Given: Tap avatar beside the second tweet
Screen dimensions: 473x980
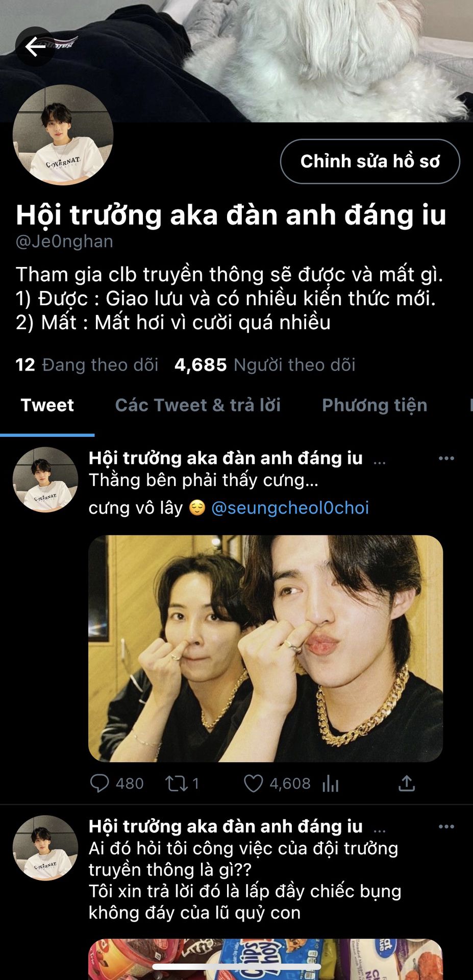Looking at the screenshot, I should coord(45,848).
